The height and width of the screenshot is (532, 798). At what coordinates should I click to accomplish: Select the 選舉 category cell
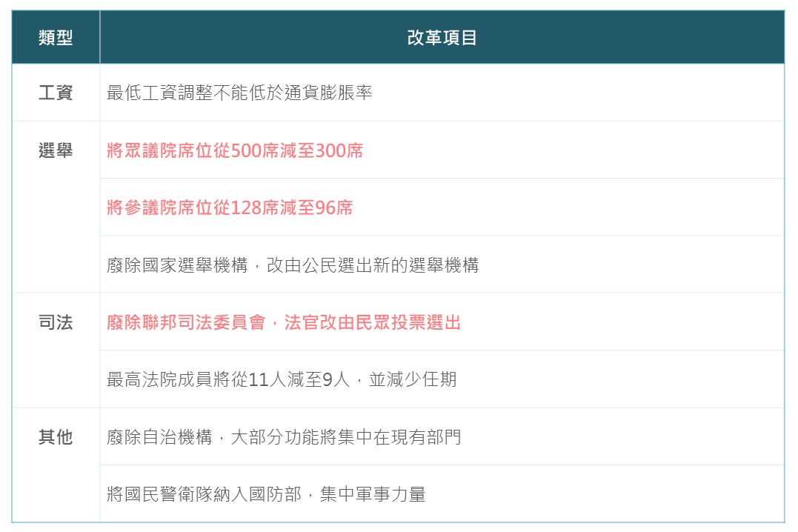56,151
